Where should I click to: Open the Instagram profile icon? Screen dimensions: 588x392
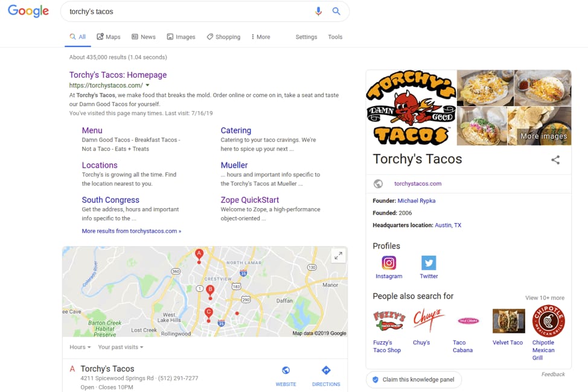pos(389,263)
